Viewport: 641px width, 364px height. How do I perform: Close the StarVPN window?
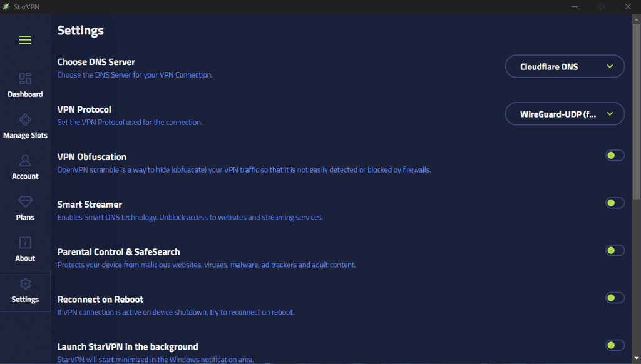coord(628,6)
